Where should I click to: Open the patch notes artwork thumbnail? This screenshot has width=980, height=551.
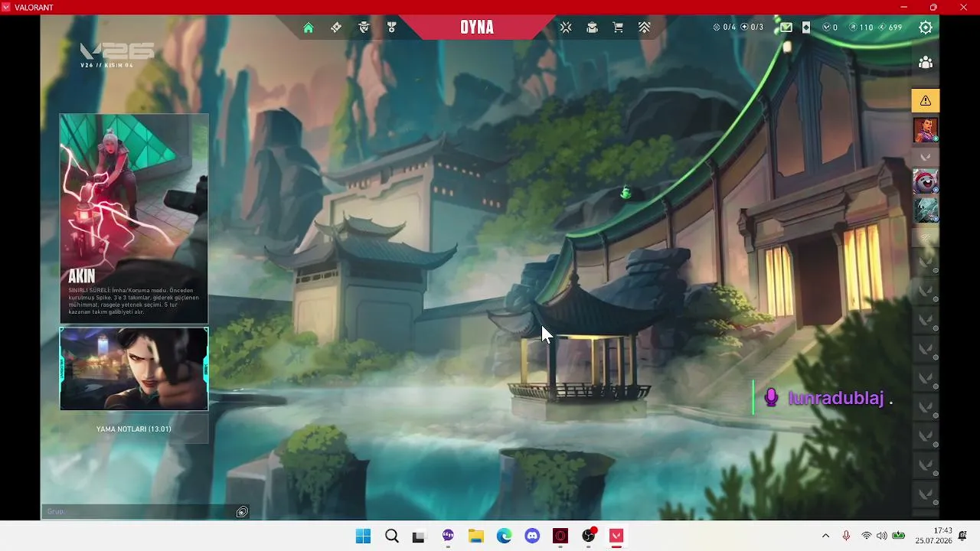click(134, 369)
